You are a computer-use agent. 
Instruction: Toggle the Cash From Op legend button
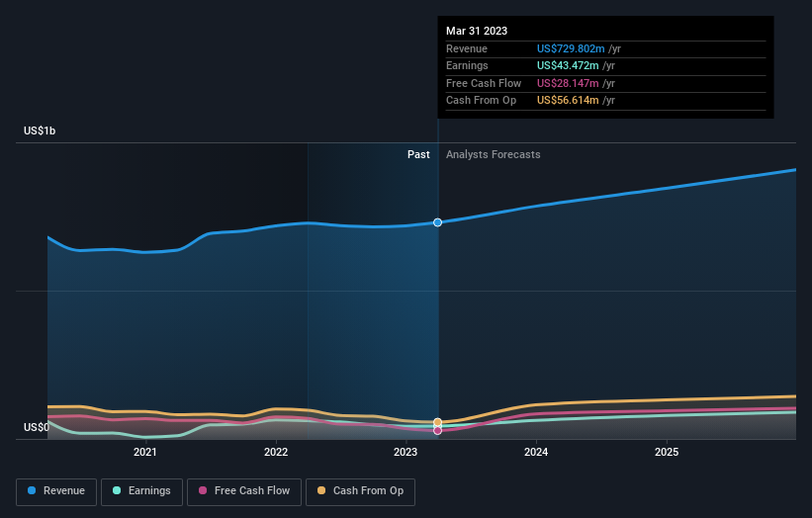pyautogui.click(x=360, y=491)
